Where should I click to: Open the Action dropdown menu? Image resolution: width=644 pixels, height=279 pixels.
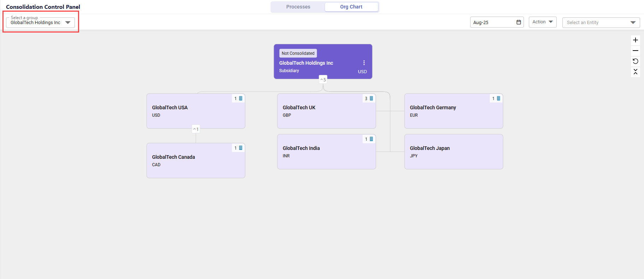pos(542,22)
